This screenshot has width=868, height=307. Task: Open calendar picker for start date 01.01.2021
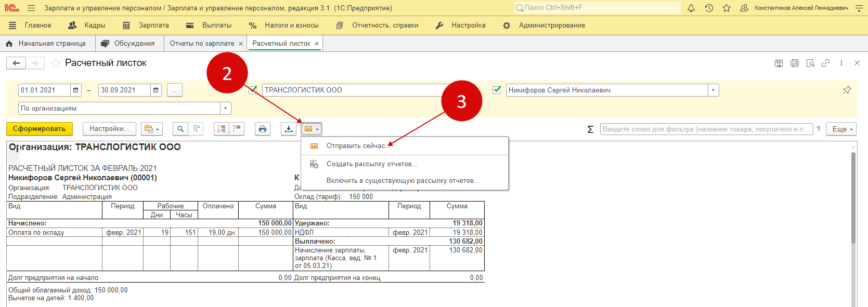click(76, 90)
